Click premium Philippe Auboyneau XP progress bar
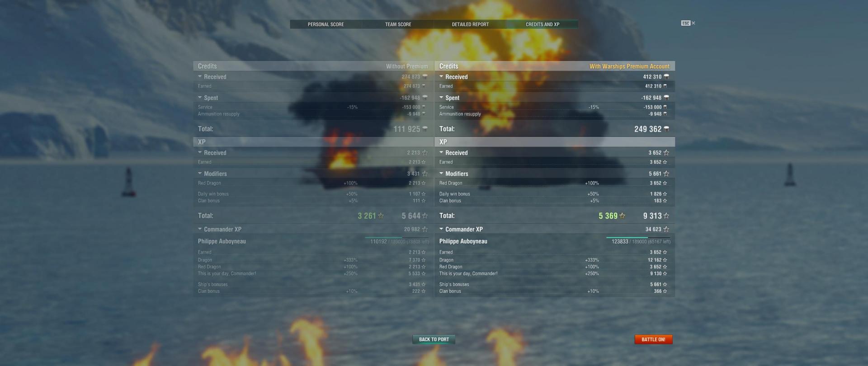868x366 pixels. [x=638, y=237]
